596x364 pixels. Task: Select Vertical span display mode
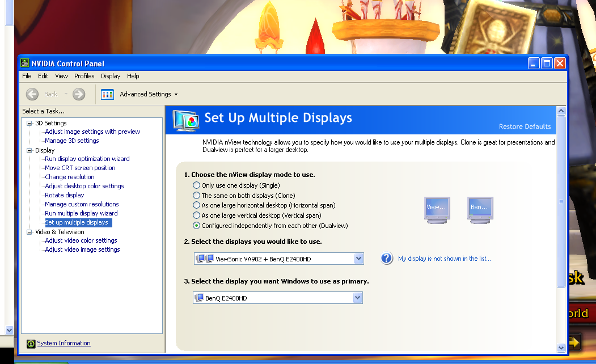pyautogui.click(x=197, y=215)
